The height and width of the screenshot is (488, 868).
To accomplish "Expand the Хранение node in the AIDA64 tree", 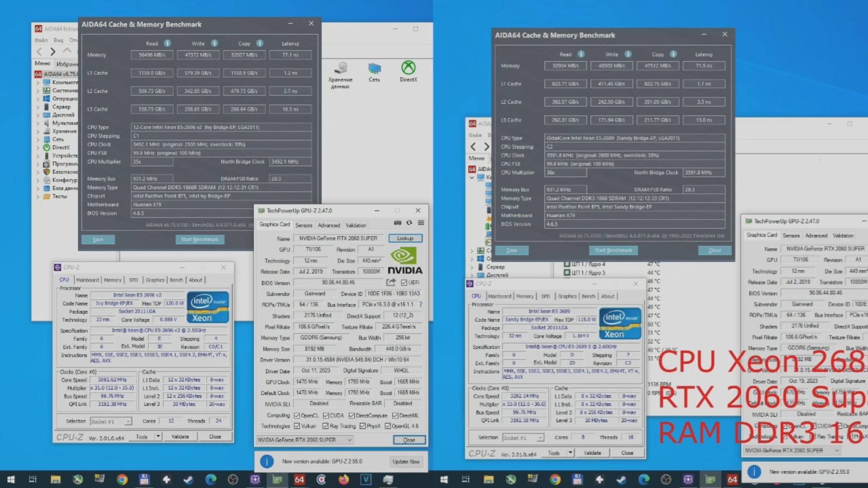I will pyautogui.click(x=38, y=131).
